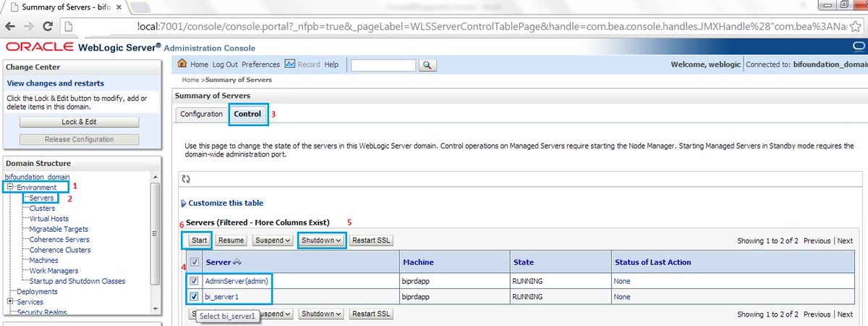Open the bottom Shutdown dropdown
Image resolution: width=868 pixels, height=326 pixels.
(x=322, y=314)
